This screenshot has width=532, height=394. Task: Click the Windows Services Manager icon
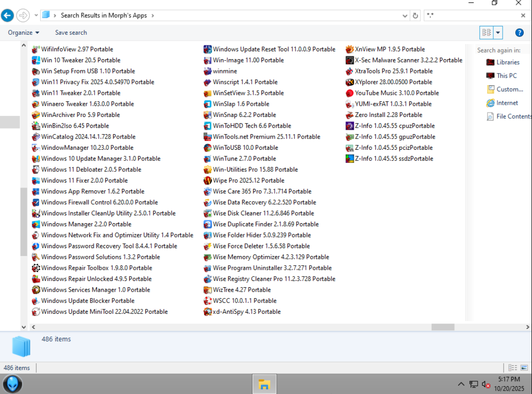pyautogui.click(x=36, y=290)
